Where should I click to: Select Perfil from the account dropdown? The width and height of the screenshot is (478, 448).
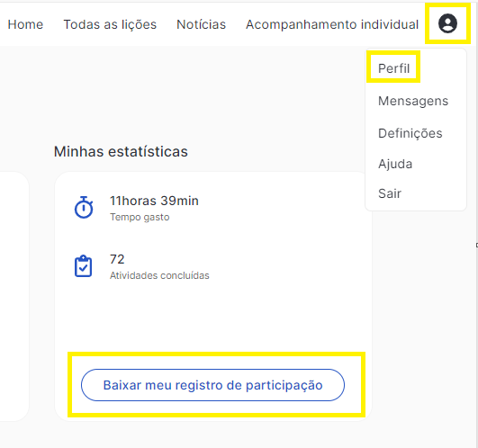pos(393,68)
